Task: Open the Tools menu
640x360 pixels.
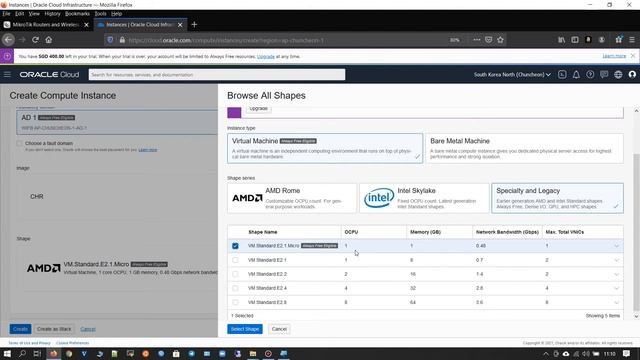Action: coord(100,13)
